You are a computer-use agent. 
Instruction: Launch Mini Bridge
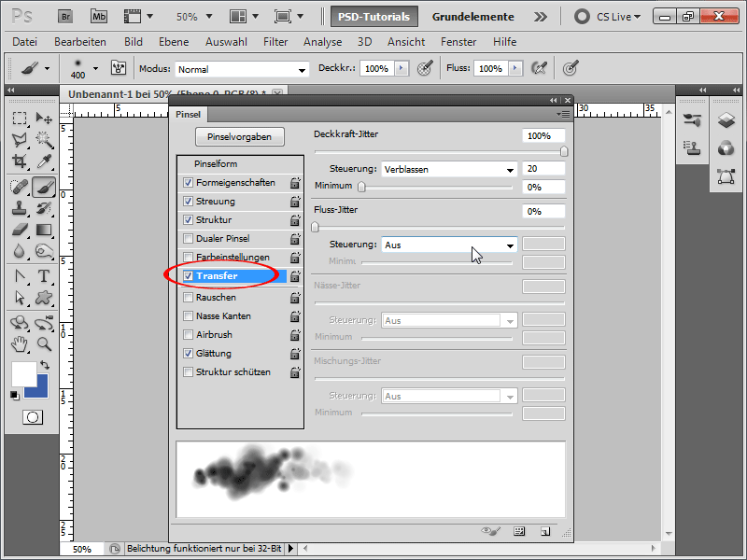[x=99, y=17]
